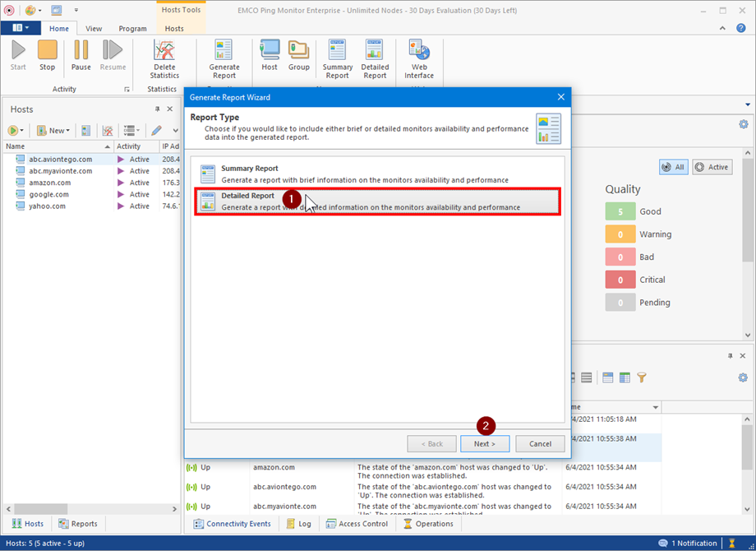
Task: Open the time column filter dropdown arrow
Action: (655, 407)
